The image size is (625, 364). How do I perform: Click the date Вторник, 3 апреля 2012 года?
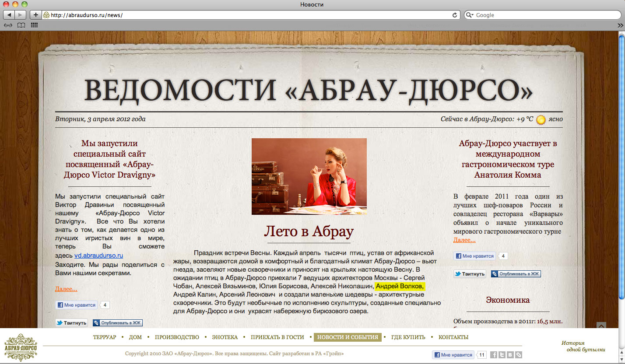[x=100, y=119]
